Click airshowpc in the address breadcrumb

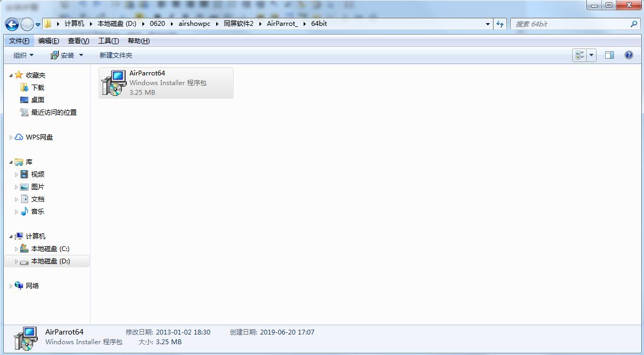click(194, 23)
